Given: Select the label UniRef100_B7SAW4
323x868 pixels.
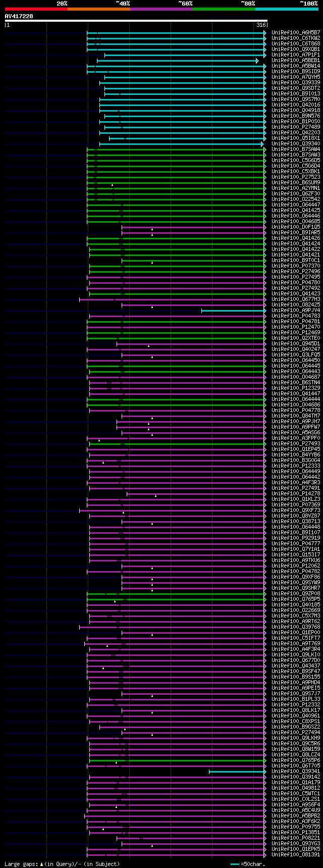Looking at the screenshot, I should pos(296,149).
